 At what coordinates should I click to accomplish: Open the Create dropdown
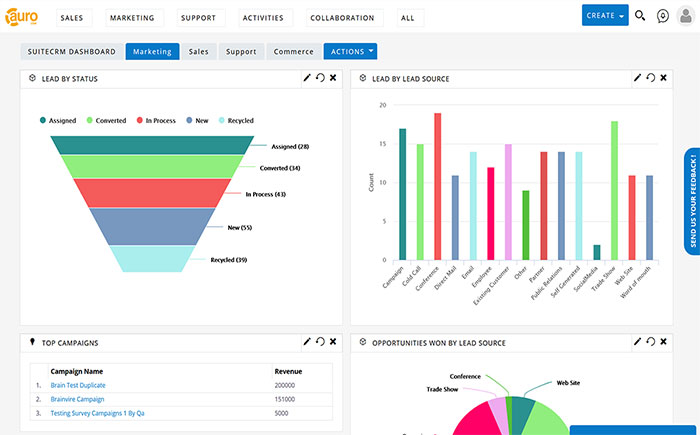[605, 15]
